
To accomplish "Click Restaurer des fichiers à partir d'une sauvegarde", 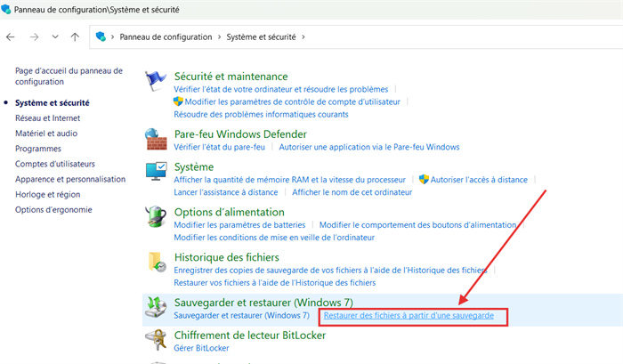I will [x=409, y=316].
